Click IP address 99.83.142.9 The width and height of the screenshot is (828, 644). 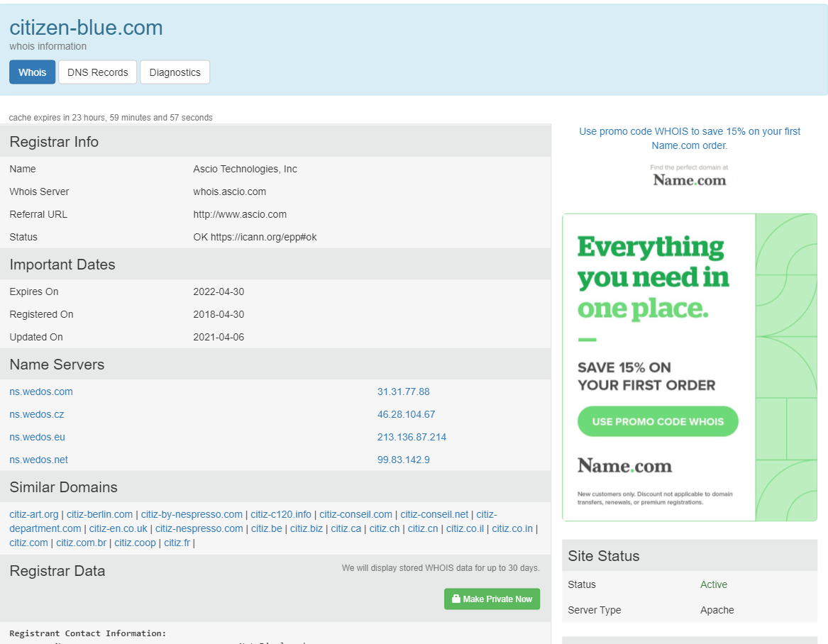(x=404, y=460)
